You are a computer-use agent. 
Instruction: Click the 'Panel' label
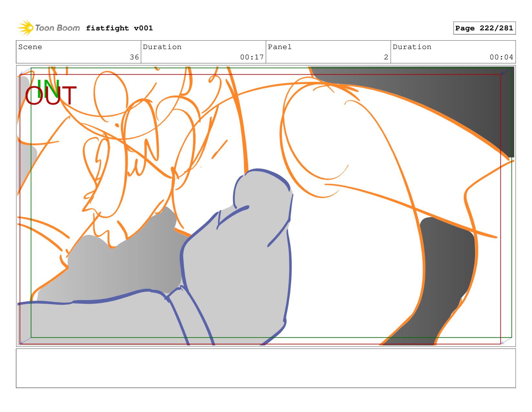280,47
